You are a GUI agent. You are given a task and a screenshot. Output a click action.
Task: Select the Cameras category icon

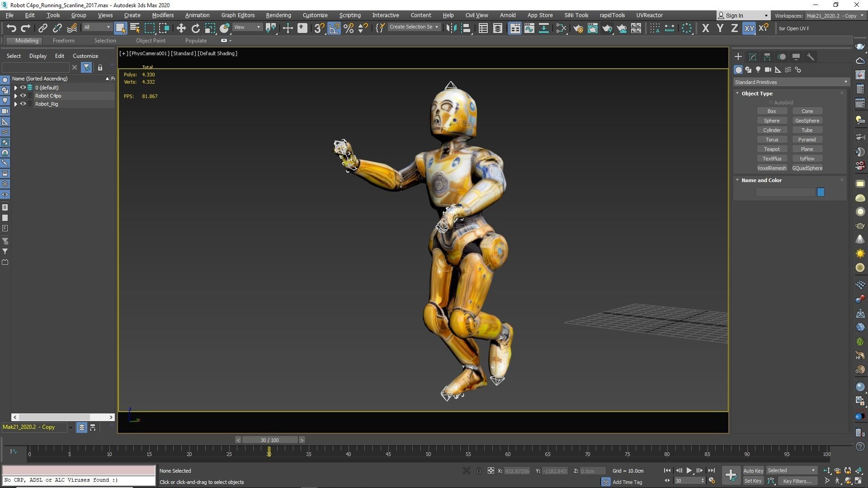(768, 70)
